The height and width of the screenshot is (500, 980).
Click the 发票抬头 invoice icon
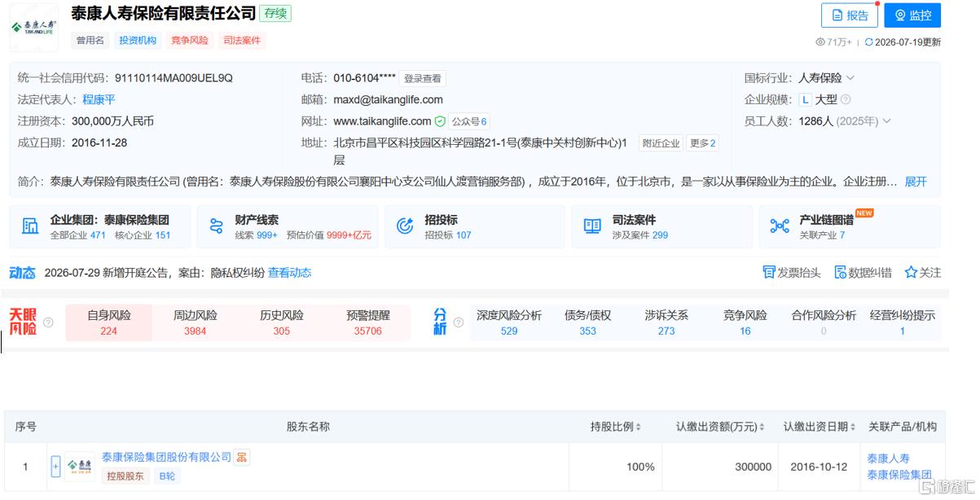[x=768, y=273]
